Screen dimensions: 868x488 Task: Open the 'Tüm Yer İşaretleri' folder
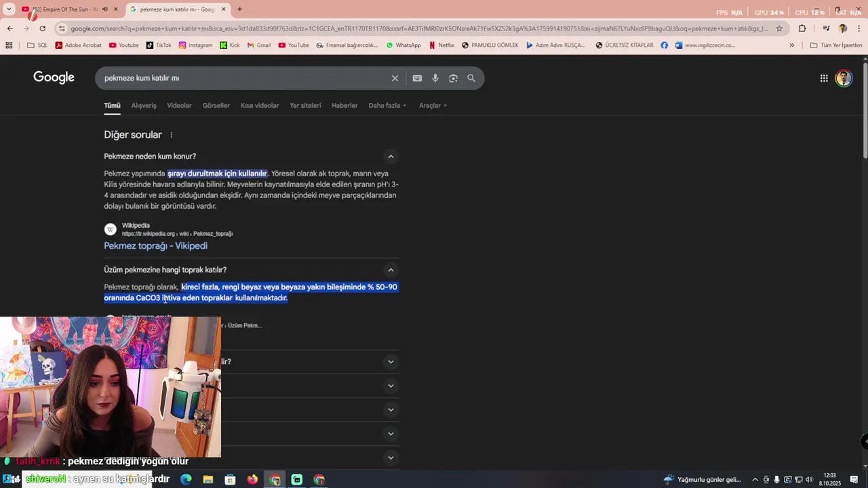coord(835,45)
